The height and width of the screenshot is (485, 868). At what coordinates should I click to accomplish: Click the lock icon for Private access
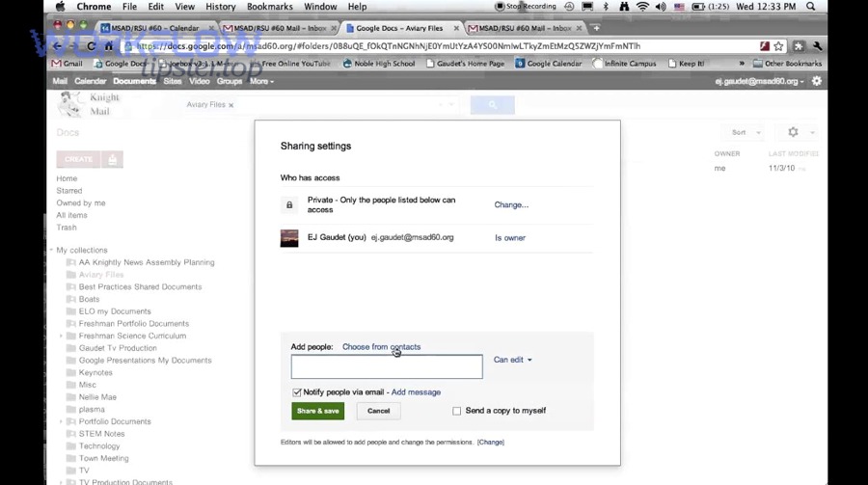(x=289, y=204)
